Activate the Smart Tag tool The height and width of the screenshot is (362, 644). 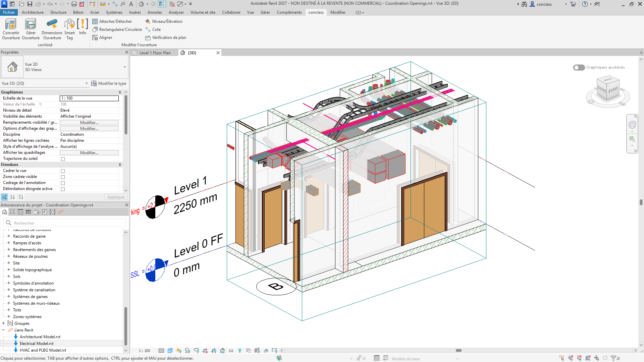(69, 29)
